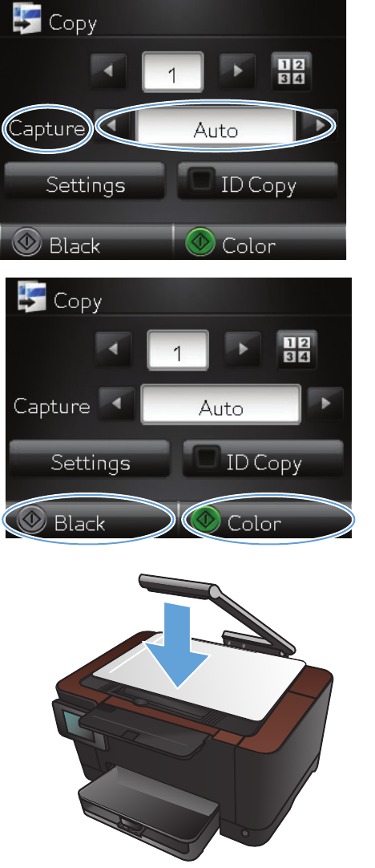Tap the green Color start icon in the upper screen

200,244
